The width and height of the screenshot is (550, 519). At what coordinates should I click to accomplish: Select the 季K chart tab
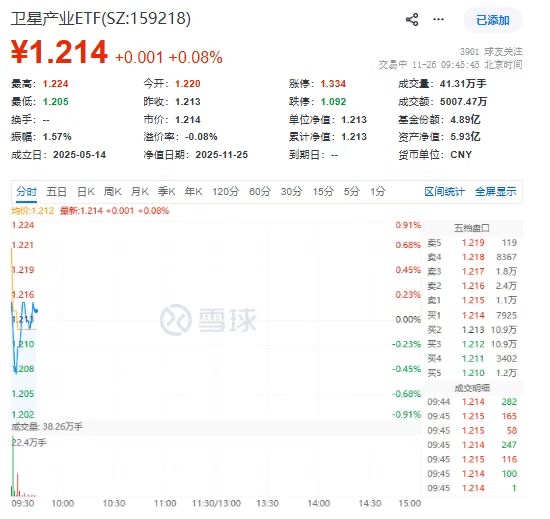coord(166,191)
